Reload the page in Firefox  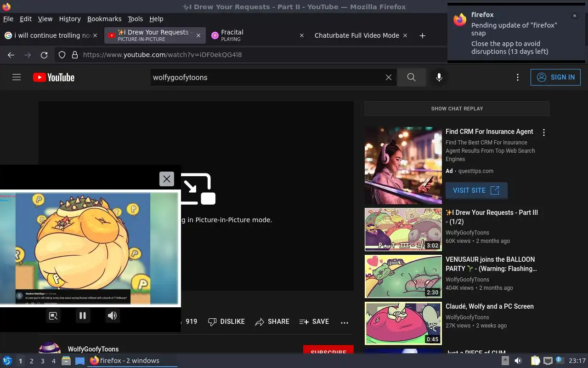[44, 55]
